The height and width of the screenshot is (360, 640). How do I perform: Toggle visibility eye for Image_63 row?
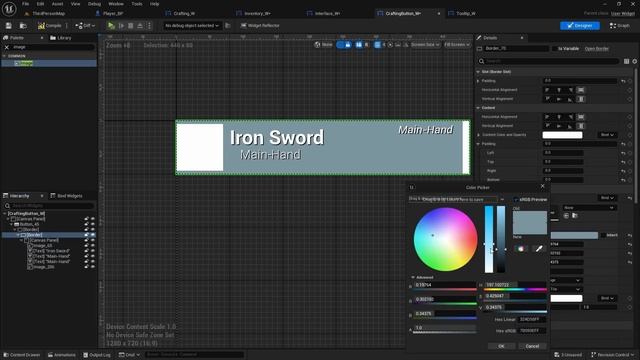[x=93, y=246]
